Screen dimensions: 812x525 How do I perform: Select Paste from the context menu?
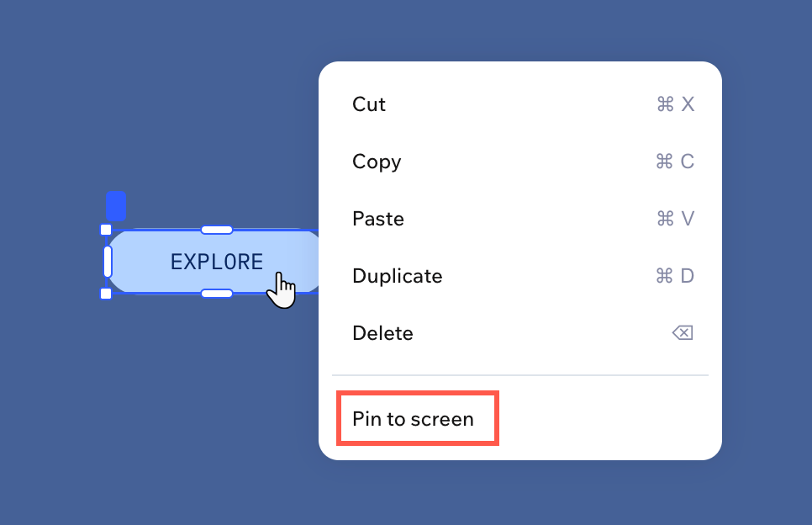click(x=377, y=218)
